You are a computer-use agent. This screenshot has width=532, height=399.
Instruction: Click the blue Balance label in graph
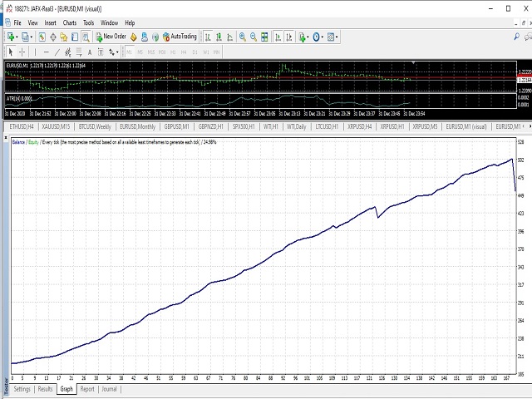point(18,142)
